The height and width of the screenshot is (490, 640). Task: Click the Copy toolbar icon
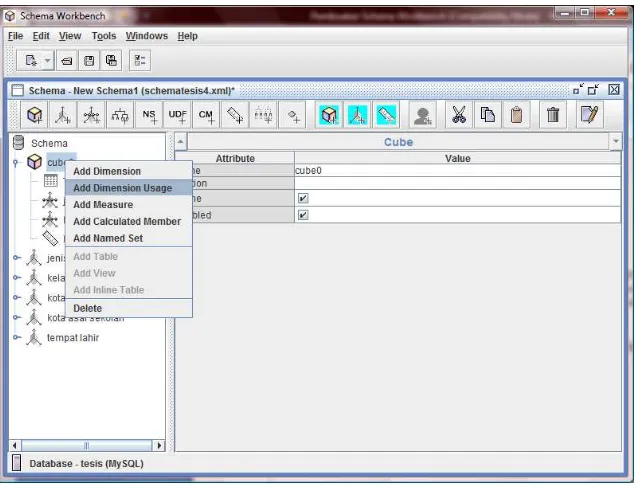click(x=488, y=115)
